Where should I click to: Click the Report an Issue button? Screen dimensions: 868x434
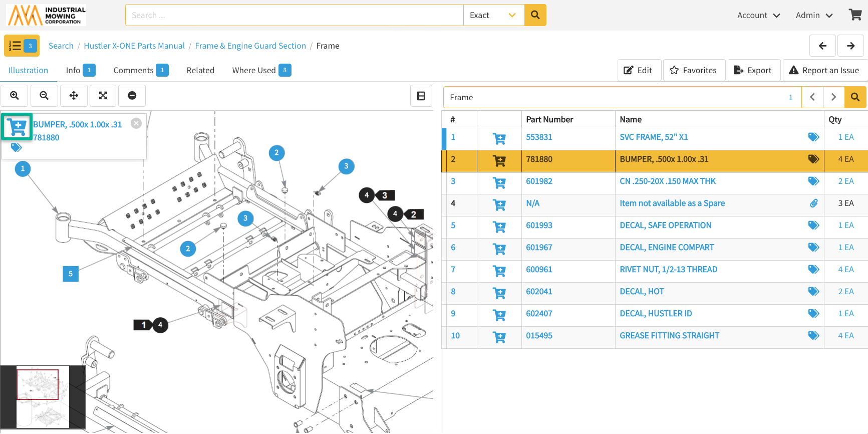pos(824,70)
